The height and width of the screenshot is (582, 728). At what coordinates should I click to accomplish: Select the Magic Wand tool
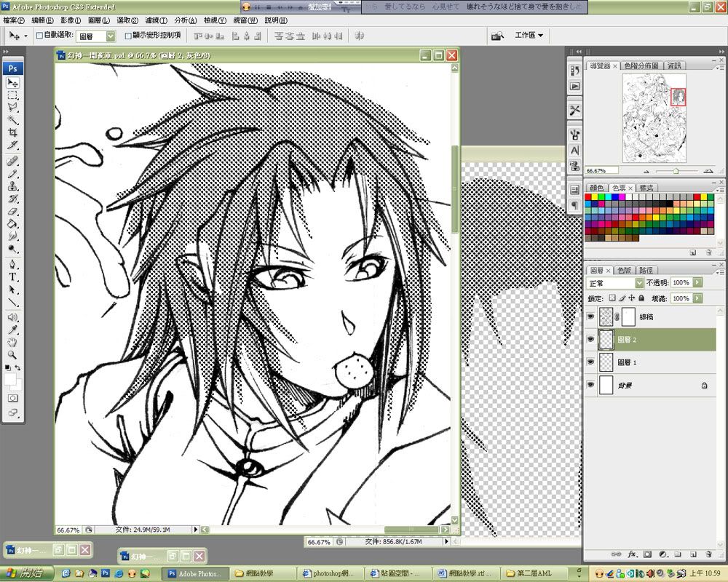pyautogui.click(x=12, y=120)
